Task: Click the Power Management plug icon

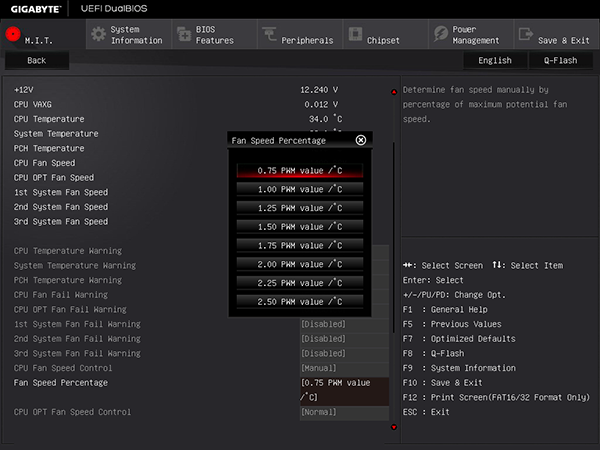Action: 440,34
